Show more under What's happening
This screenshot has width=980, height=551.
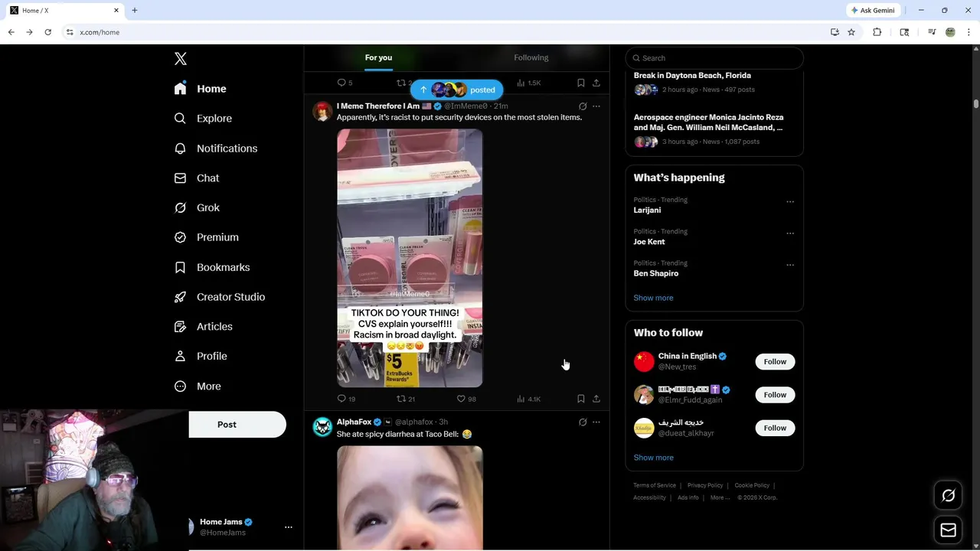[653, 298]
